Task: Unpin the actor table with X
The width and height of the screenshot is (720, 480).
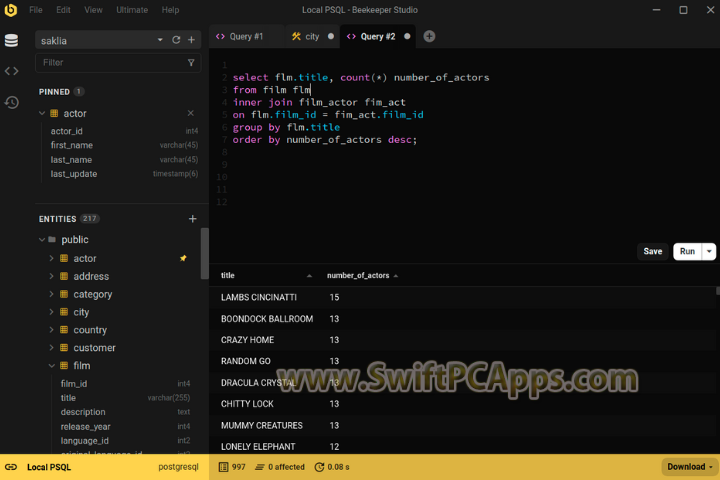Action: tap(191, 113)
